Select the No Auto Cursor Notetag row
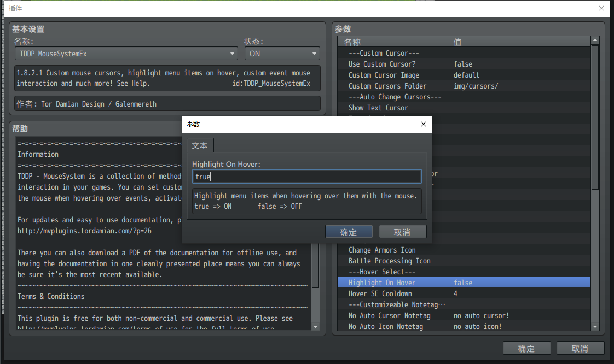 point(464,315)
